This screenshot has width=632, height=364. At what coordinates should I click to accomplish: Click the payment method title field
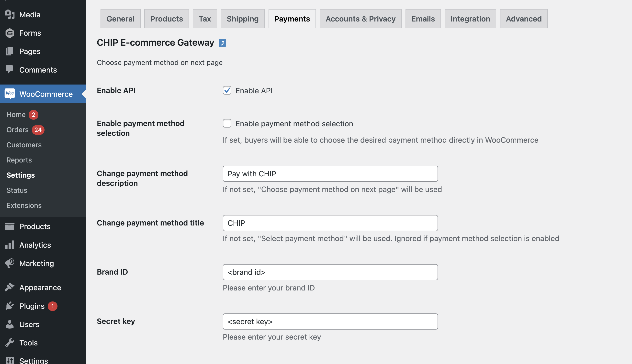tap(330, 223)
